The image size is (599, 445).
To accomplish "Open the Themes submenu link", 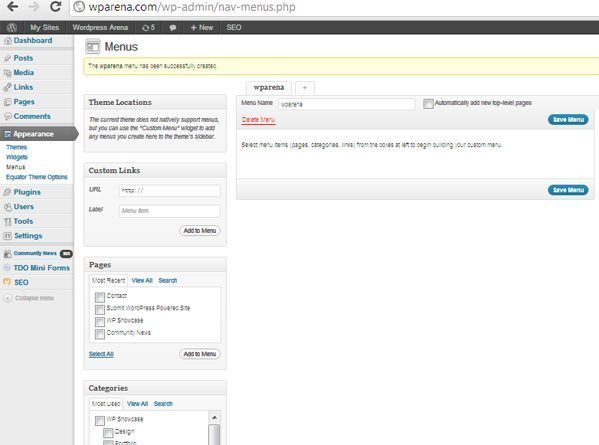I will pos(16,147).
